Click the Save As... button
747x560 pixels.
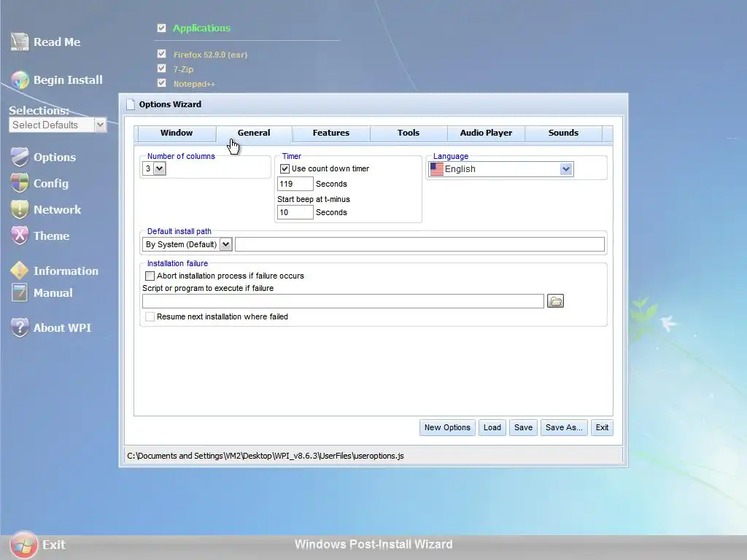(x=564, y=427)
